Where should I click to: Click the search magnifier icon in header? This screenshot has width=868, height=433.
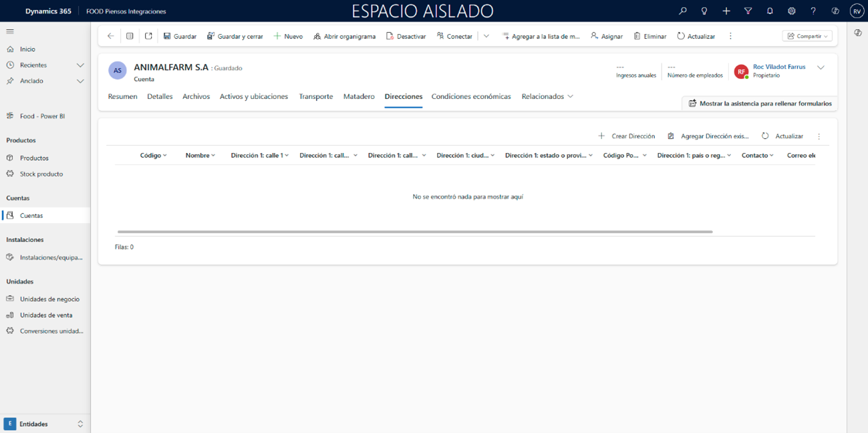tap(682, 11)
